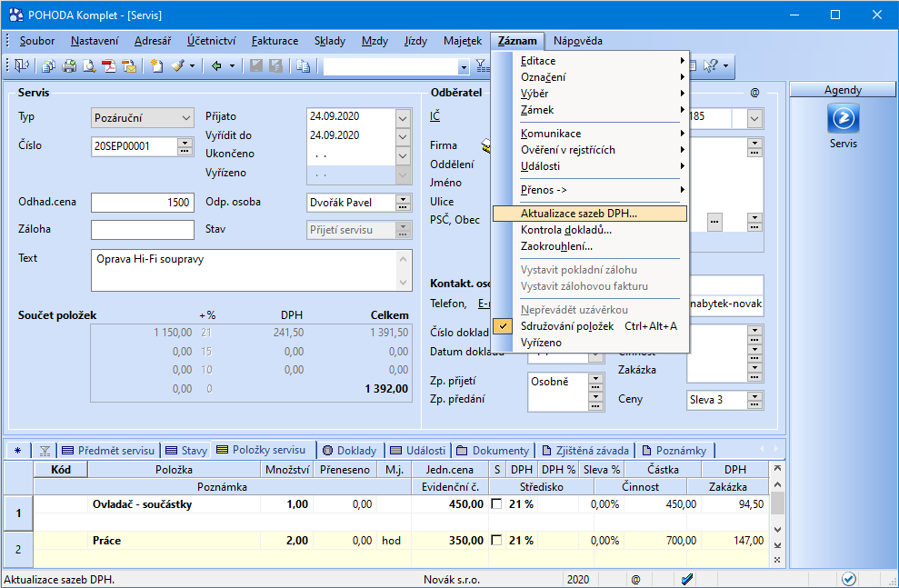The height and width of the screenshot is (588, 899).
Task: Send document by e-mail icon
Action: pos(129,66)
